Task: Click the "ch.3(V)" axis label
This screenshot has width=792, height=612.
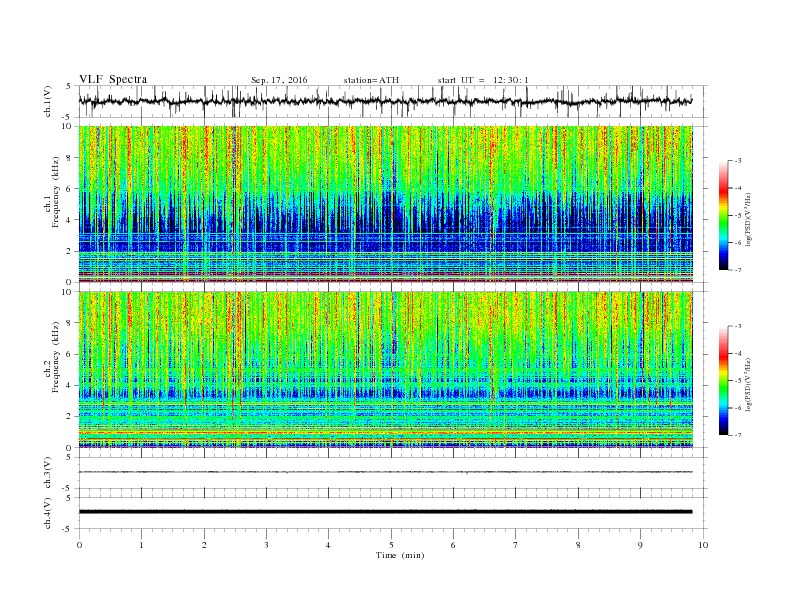Action: pos(48,473)
